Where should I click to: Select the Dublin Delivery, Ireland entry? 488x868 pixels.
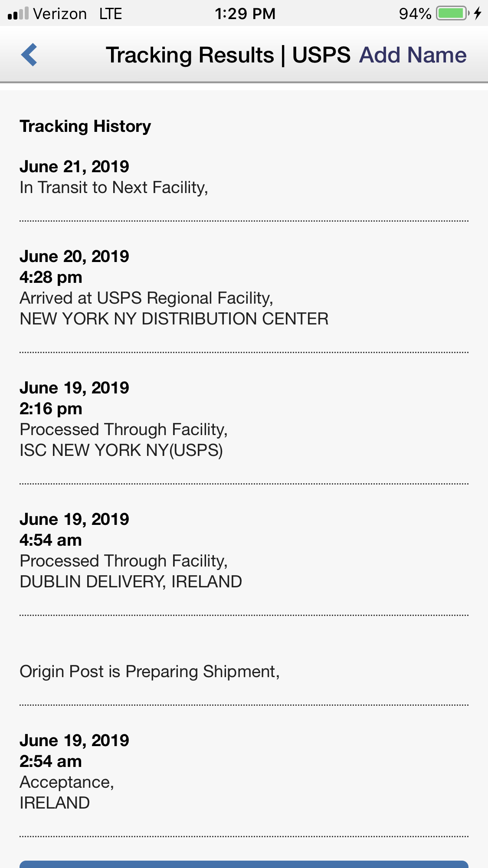click(244, 550)
